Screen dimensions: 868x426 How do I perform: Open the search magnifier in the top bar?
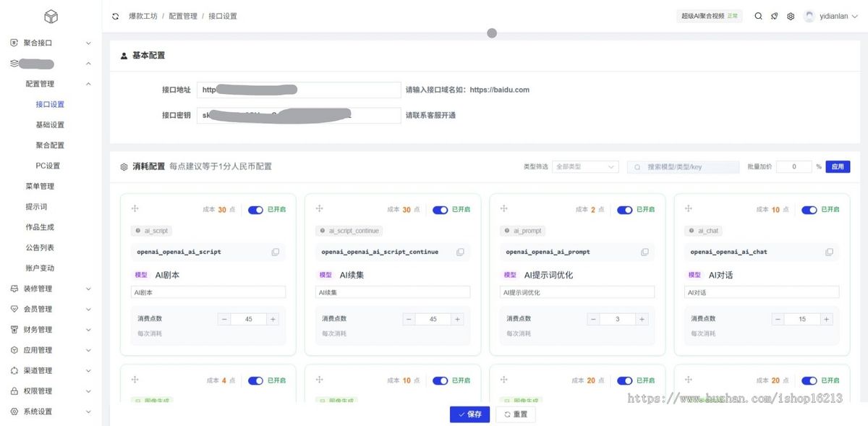pyautogui.click(x=758, y=16)
